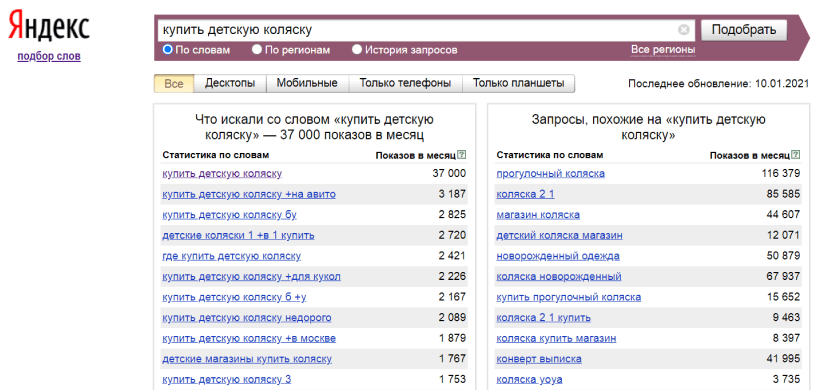This screenshot has width=819, height=390.
Task: Open 'купить детскую коляску бу' link
Action: pyautogui.click(x=229, y=215)
